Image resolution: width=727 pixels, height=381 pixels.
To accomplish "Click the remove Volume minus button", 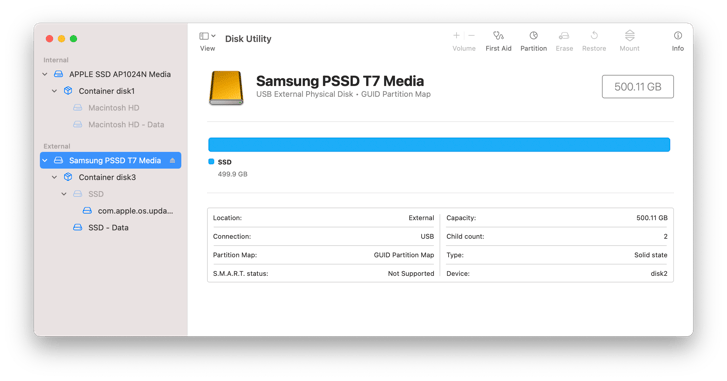I will coord(472,36).
